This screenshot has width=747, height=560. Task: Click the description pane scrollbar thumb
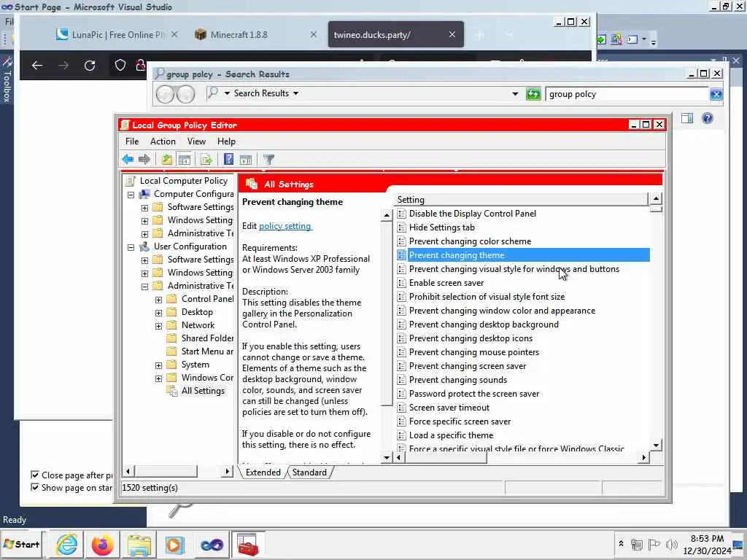[387, 314]
